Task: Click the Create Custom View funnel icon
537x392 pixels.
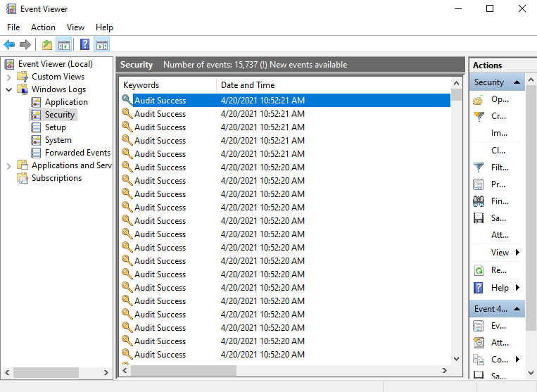Action: coord(479,116)
